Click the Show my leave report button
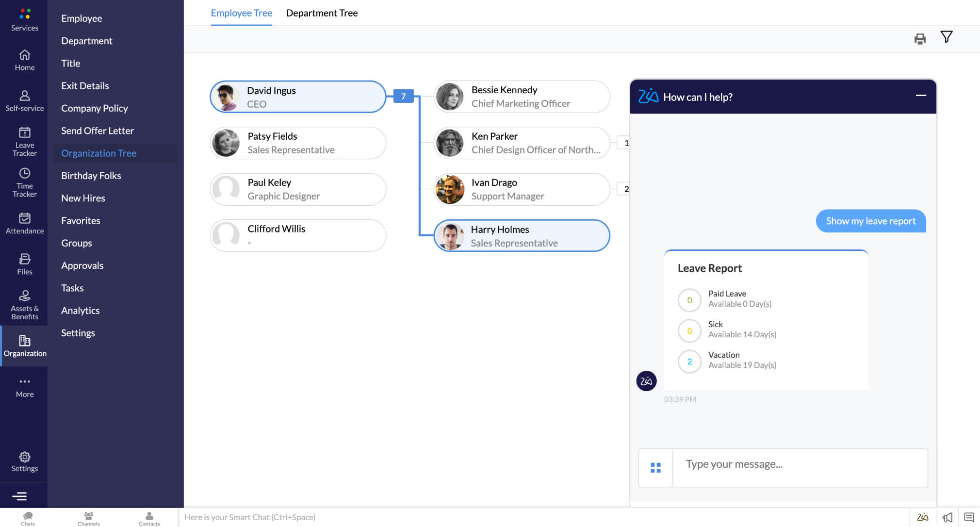The height and width of the screenshot is (527, 980). (871, 221)
